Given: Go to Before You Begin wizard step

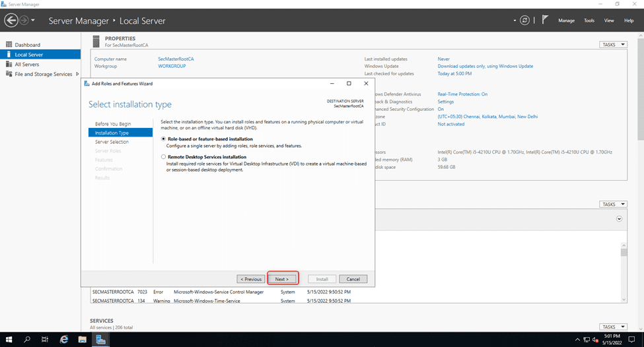Looking at the screenshot, I should (113, 124).
